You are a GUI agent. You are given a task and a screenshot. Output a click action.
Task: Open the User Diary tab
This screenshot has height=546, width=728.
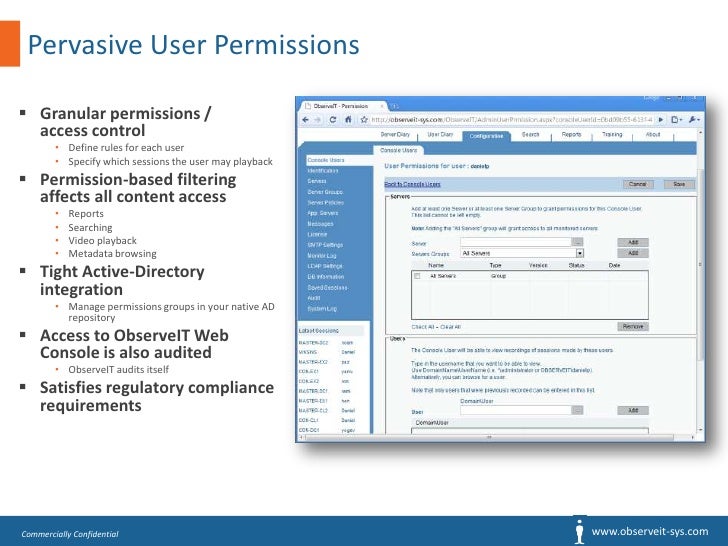coord(440,135)
